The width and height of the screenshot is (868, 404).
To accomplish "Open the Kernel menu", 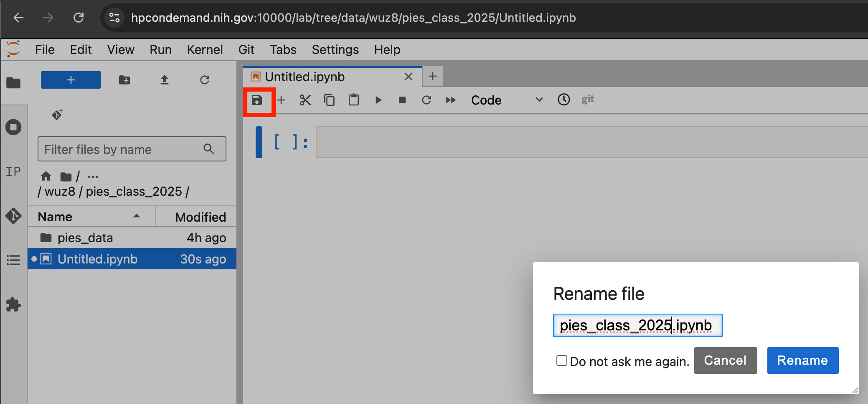I will pyautogui.click(x=205, y=50).
